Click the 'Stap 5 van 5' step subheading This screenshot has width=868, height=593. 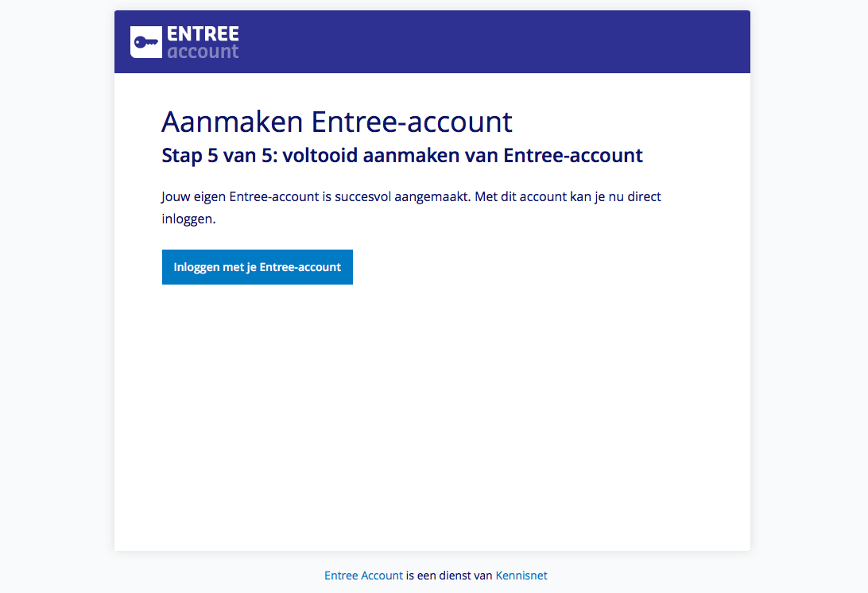click(x=219, y=156)
